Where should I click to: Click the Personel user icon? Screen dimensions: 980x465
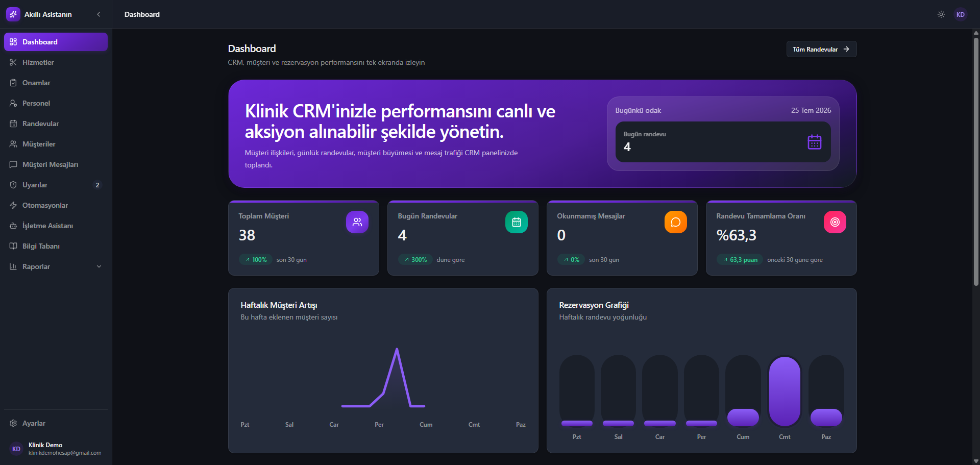pos(13,103)
